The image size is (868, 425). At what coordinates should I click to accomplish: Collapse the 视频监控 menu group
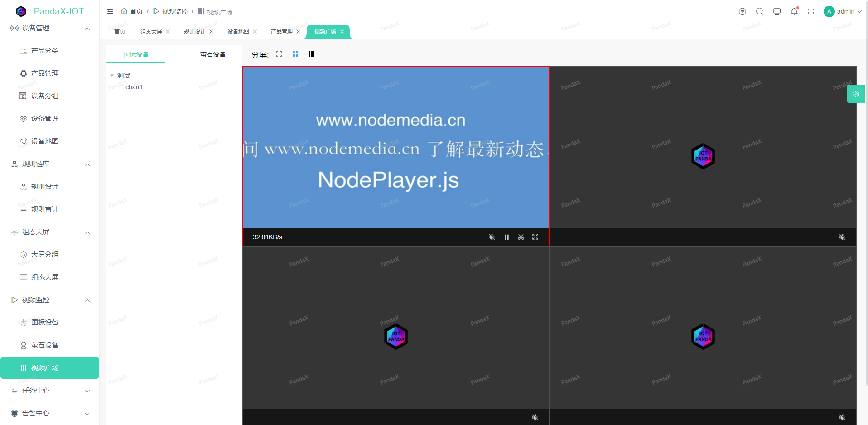pyautogui.click(x=50, y=300)
